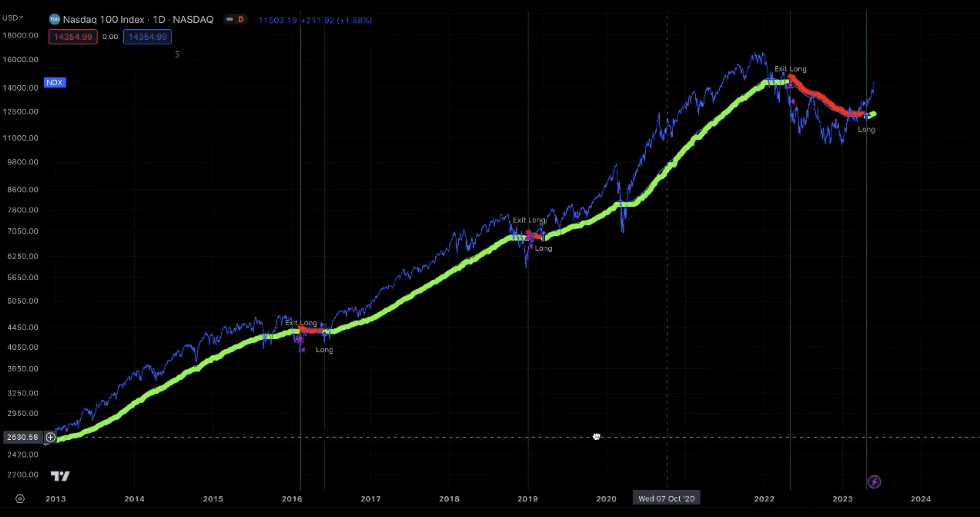This screenshot has width=980, height=517.
Task: Click the 11000.00 price scale label
Action: pos(21,138)
